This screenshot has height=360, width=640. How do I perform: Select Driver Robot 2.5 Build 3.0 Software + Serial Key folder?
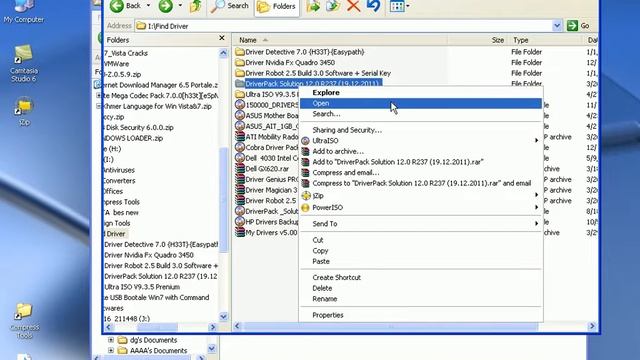(318, 73)
